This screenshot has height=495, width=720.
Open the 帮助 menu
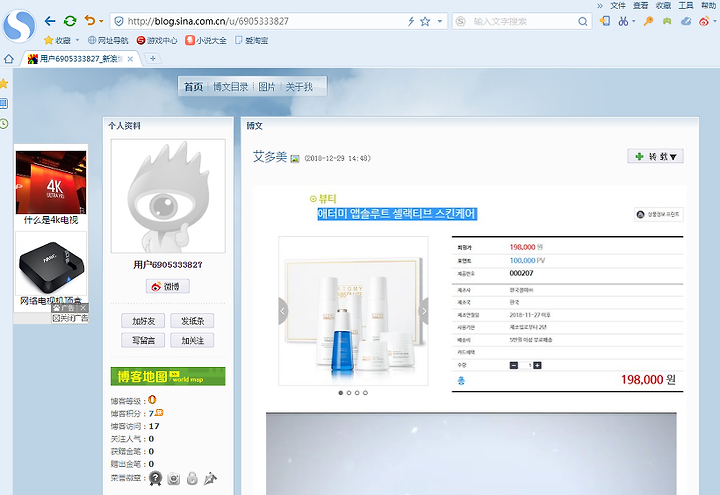(709, 6)
